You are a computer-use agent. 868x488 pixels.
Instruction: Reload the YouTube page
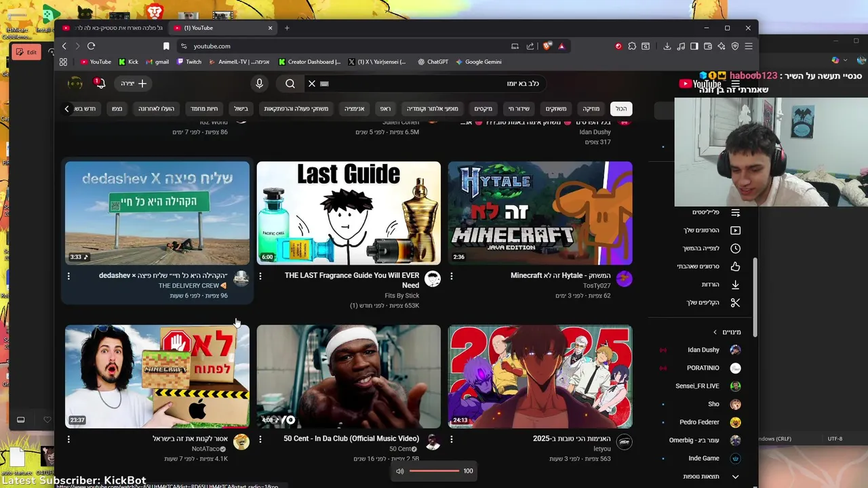tap(91, 46)
